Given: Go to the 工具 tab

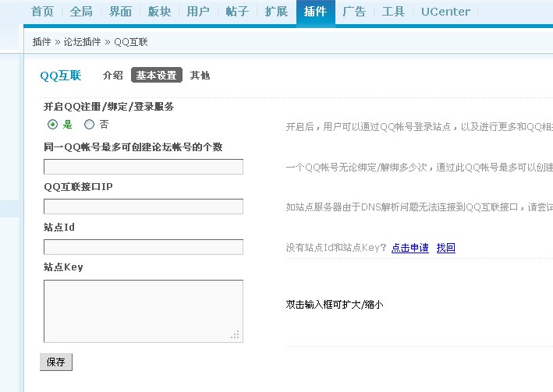Looking at the screenshot, I should click(393, 12).
